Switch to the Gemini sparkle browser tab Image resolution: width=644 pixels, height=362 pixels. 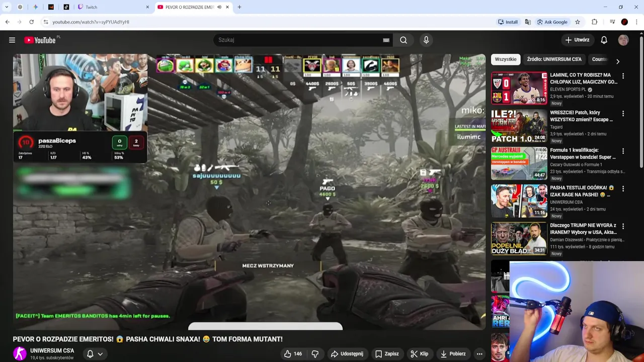35,7
